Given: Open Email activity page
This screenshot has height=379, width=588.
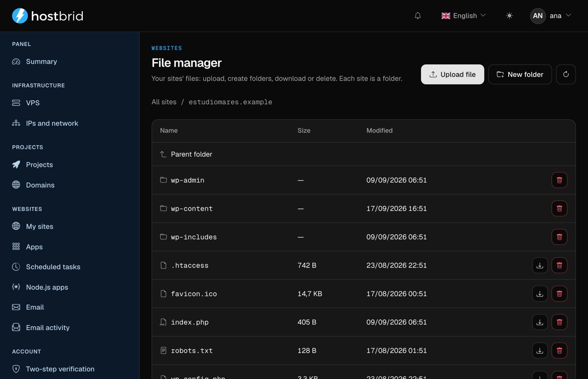Looking at the screenshot, I should pyautogui.click(x=48, y=328).
